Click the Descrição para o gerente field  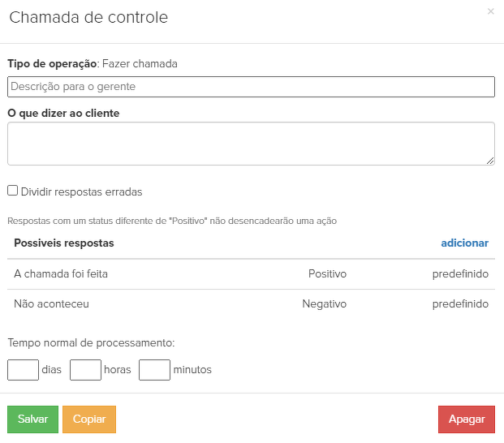(251, 86)
